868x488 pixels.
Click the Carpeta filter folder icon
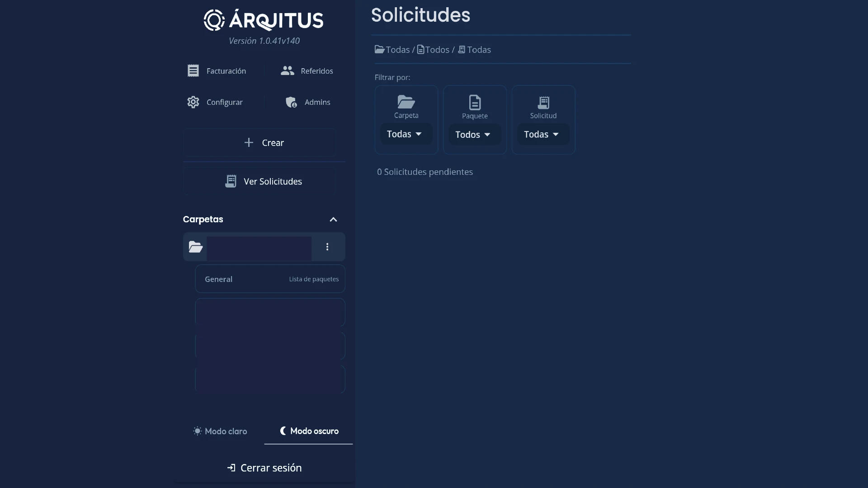pyautogui.click(x=406, y=102)
